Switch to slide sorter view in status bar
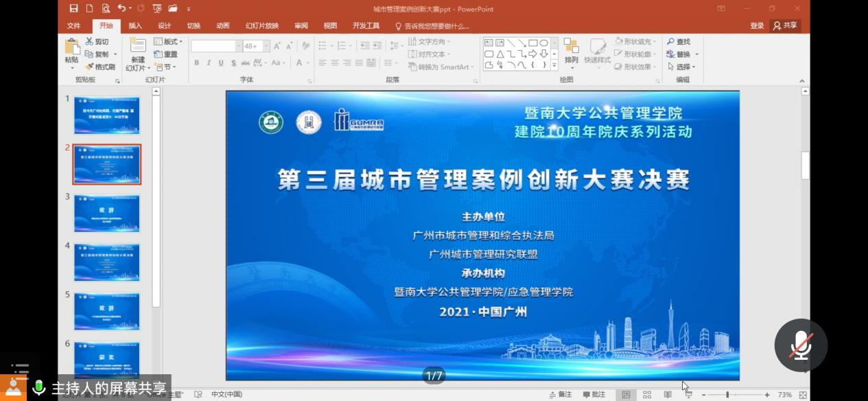 (646, 395)
